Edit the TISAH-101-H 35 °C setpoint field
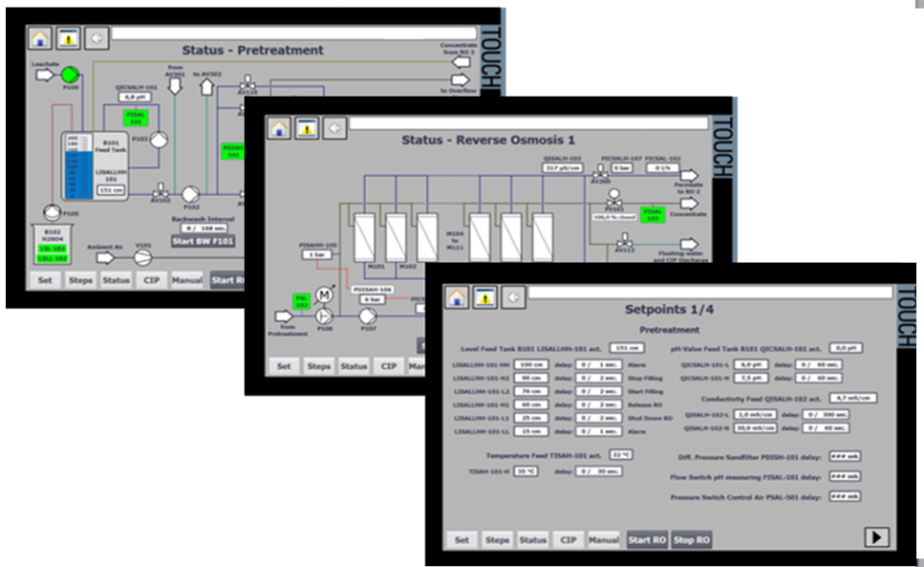The width and height of the screenshot is (924, 567). click(527, 471)
